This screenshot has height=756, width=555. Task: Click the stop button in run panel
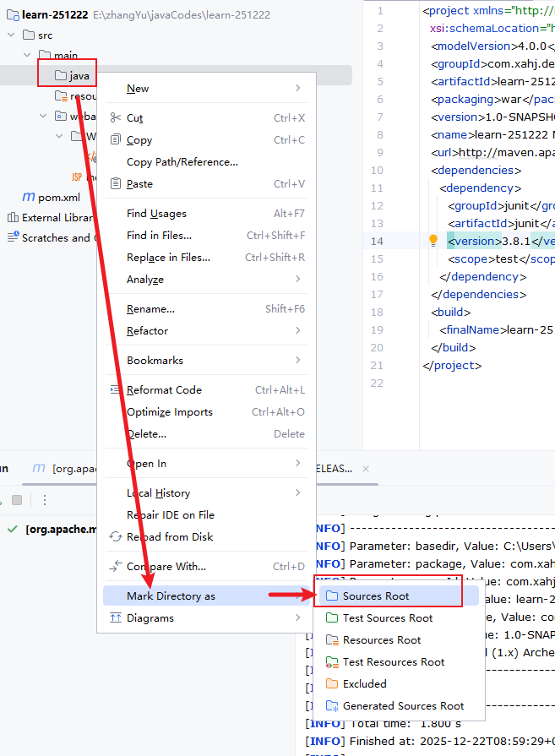(x=17, y=500)
